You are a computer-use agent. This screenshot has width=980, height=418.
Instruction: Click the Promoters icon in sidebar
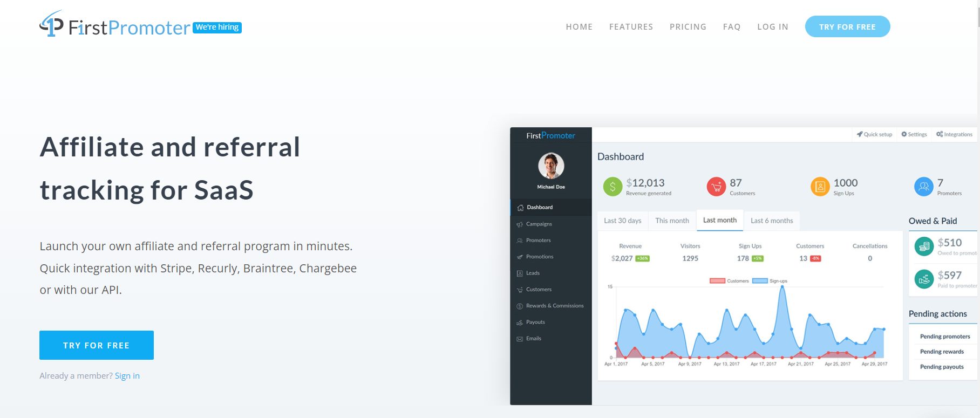tap(520, 241)
